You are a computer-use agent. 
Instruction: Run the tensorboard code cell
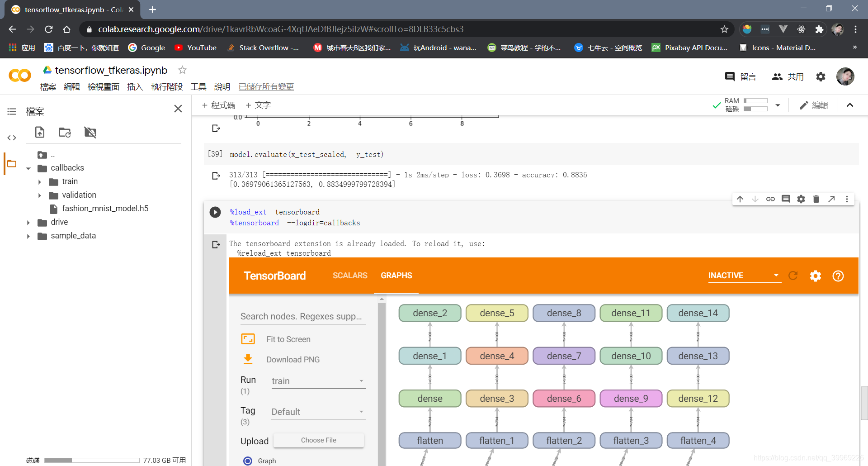(x=215, y=212)
